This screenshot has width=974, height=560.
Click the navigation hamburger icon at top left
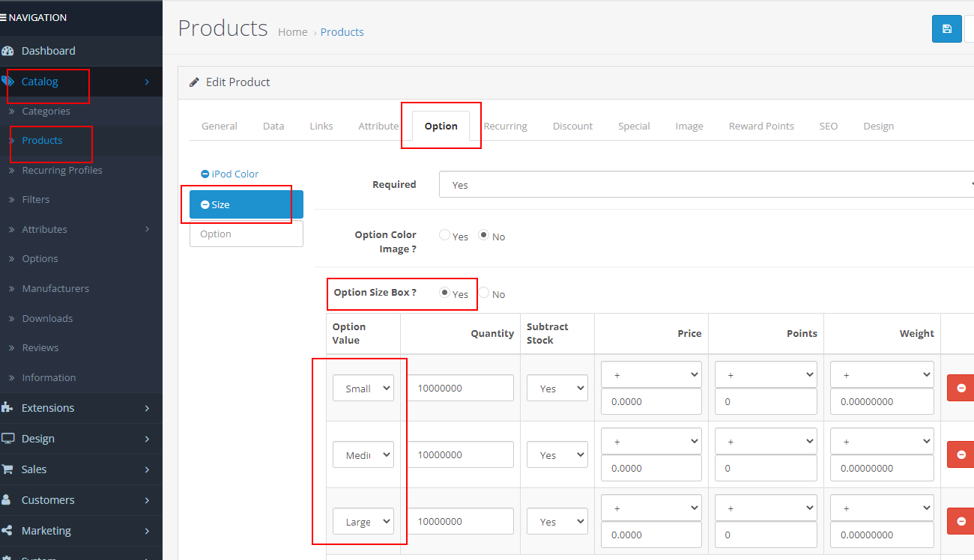(x=6, y=16)
